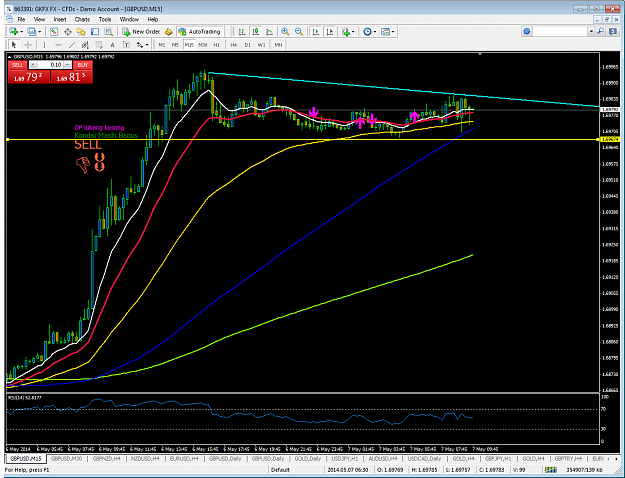Open the search box dropdown arrow
The height and width of the screenshot is (478, 625).
pos(591,31)
